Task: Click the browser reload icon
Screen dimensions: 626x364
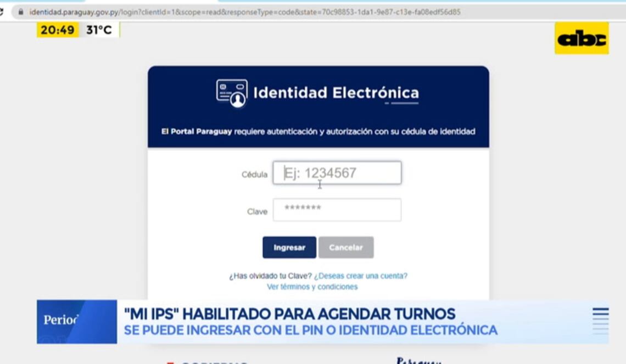Action: click(x=1, y=12)
